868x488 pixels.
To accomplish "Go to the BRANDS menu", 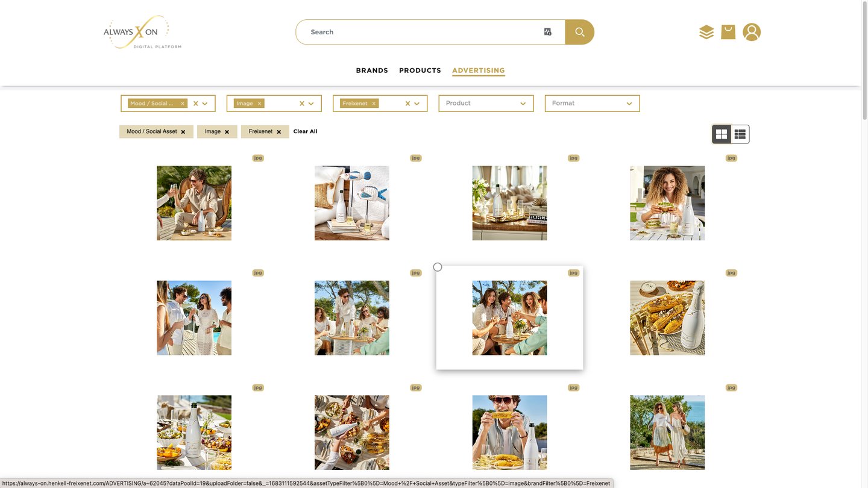I will click(372, 70).
